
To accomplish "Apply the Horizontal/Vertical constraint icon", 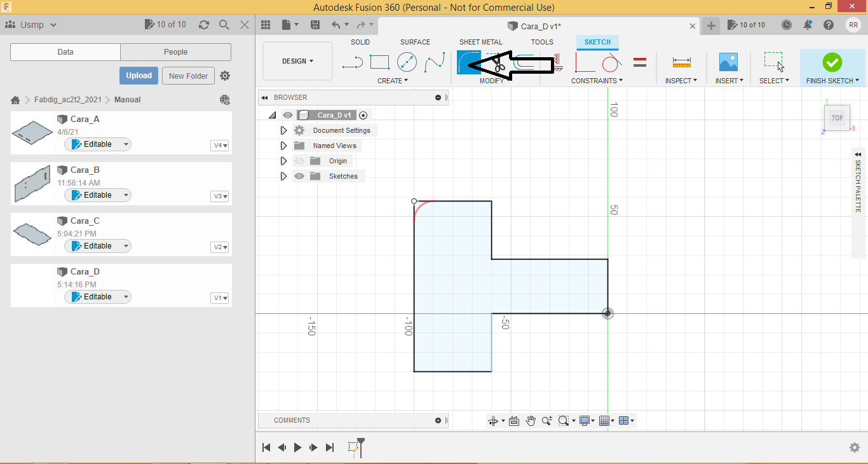I will 585,62.
